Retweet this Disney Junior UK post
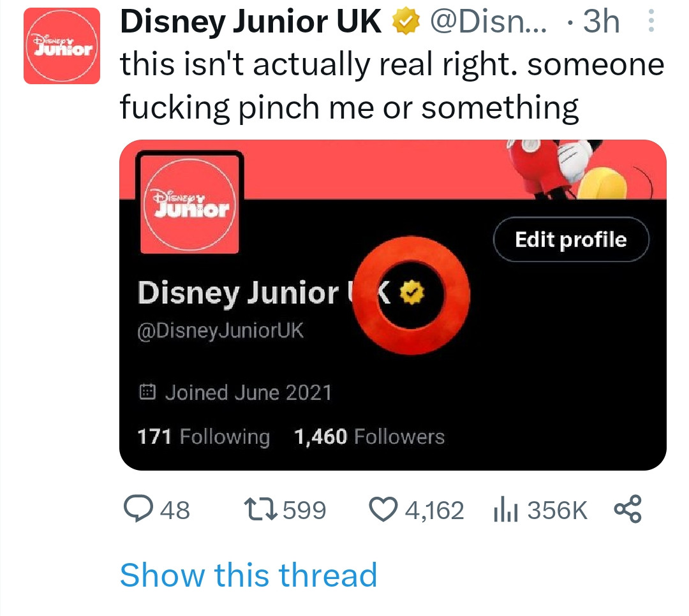The image size is (689, 616). pyautogui.click(x=260, y=510)
